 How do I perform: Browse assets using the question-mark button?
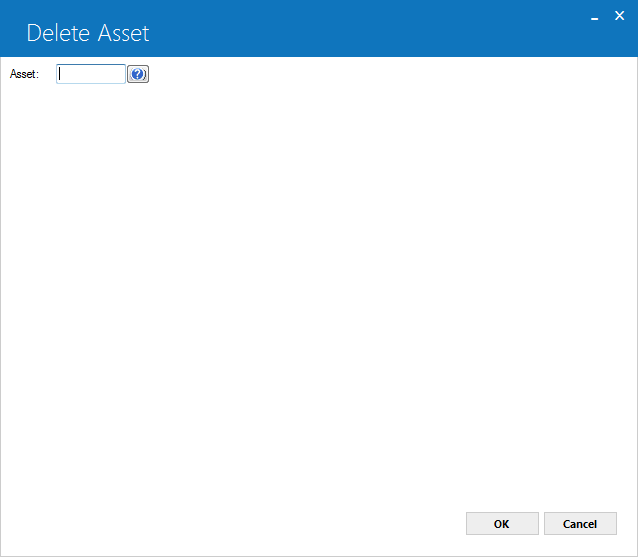click(138, 74)
